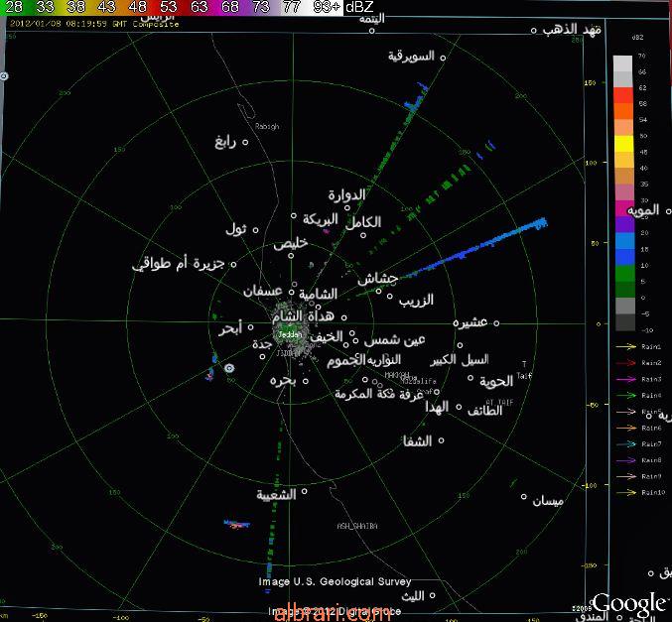
Task: Click the yellow 50 dBZ legend swatch
Action: 623,144
